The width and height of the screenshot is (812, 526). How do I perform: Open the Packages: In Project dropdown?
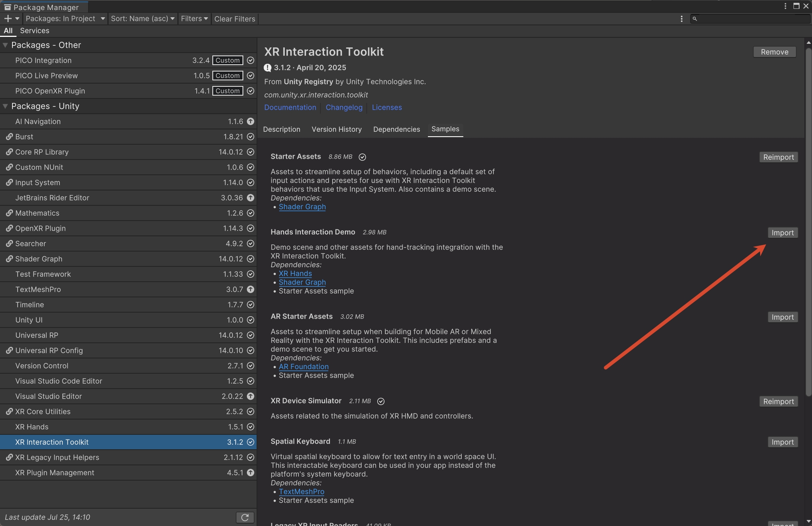(65, 18)
